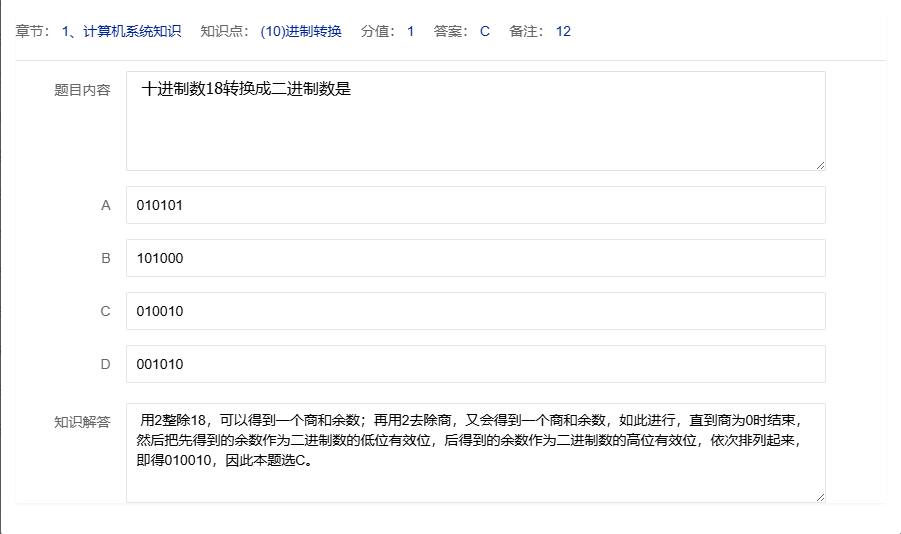
Task: Click the 备注 remark value 12
Action: [x=563, y=31]
